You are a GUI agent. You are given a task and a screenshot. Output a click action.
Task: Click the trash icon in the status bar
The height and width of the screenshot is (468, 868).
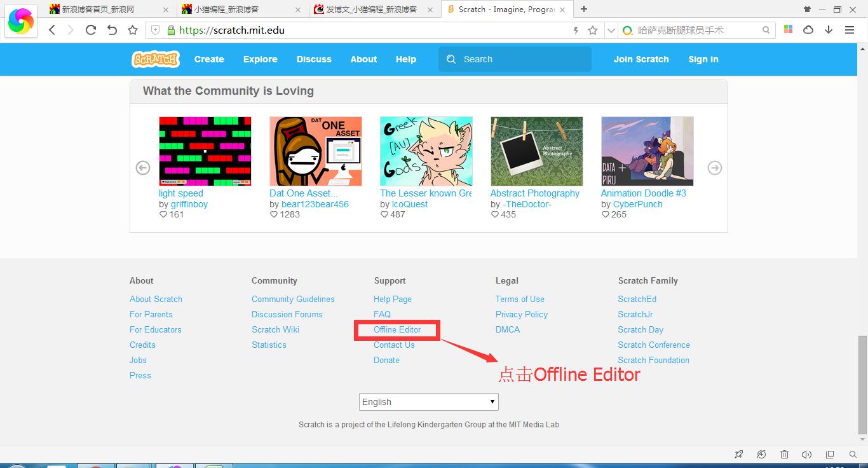pyautogui.click(x=785, y=455)
